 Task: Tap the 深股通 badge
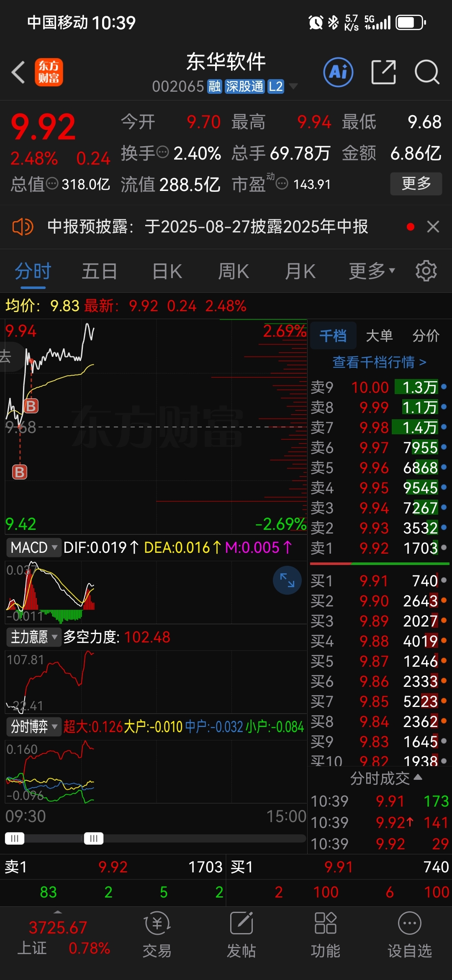[x=245, y=87]
